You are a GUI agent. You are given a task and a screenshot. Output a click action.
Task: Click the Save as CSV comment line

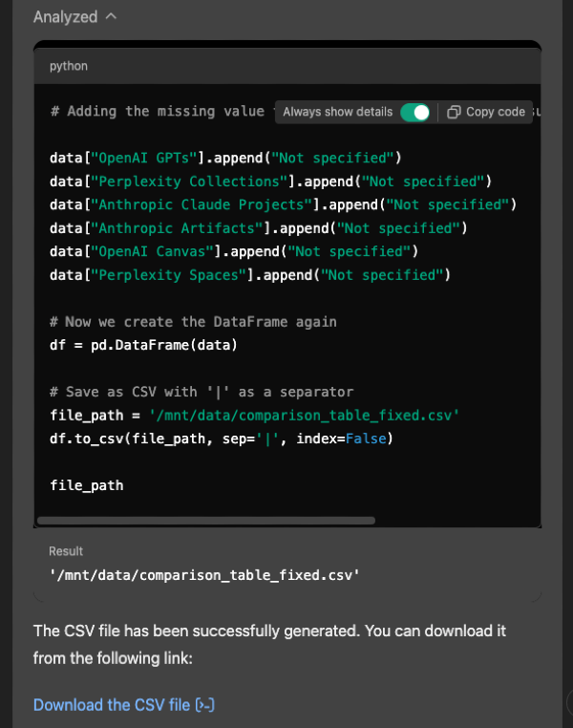(201, 392)
